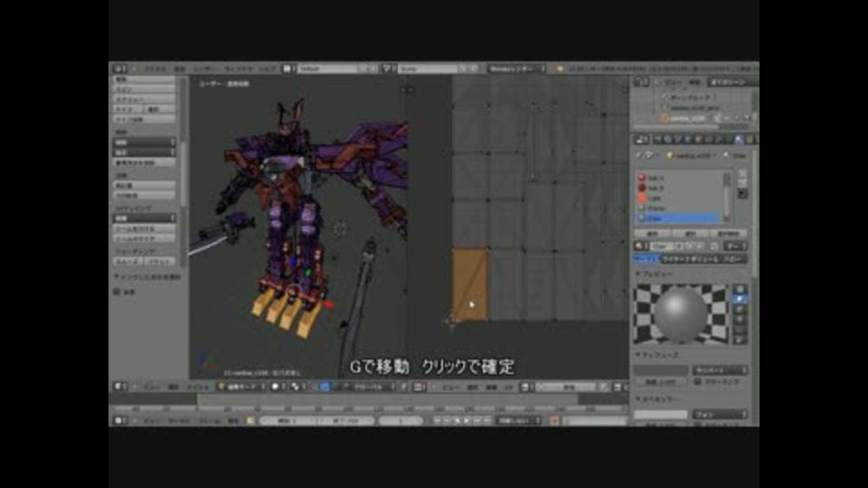The image size is (868, 488).
Task: Open the UV menu in UV editor header
Action: point(508,387)
